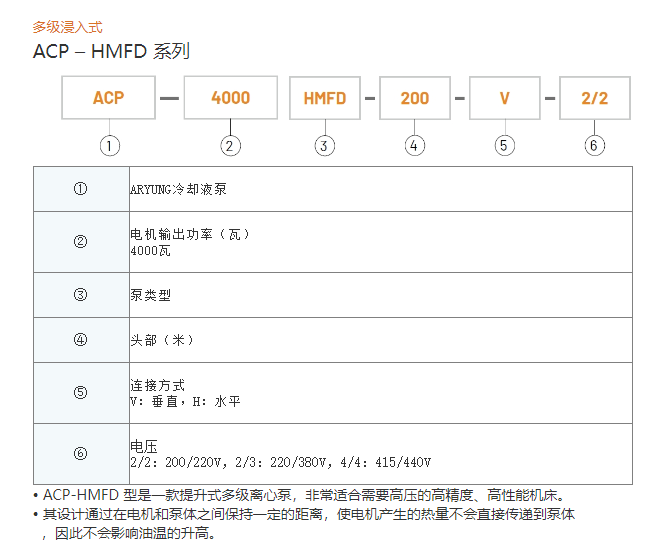Click the ② cell in the table
Image resolution: width=663 pixels, height=550 pixels.
coord(81,242)
